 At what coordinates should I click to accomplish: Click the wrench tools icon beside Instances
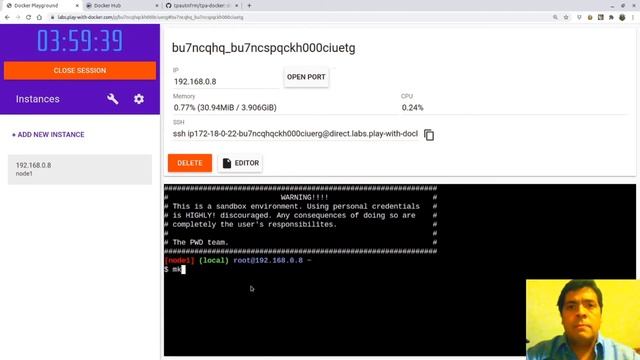tap(113, 99)
